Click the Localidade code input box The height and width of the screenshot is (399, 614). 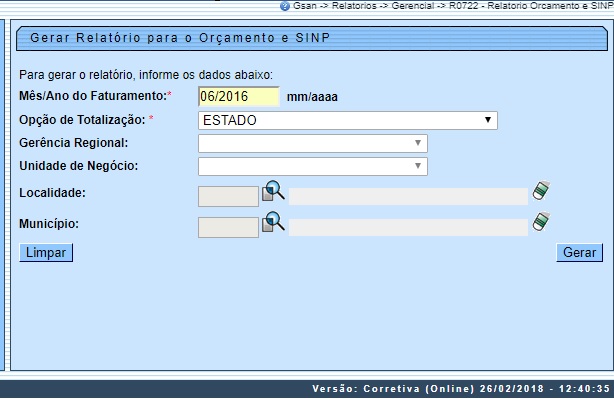(x=228, y=197)
